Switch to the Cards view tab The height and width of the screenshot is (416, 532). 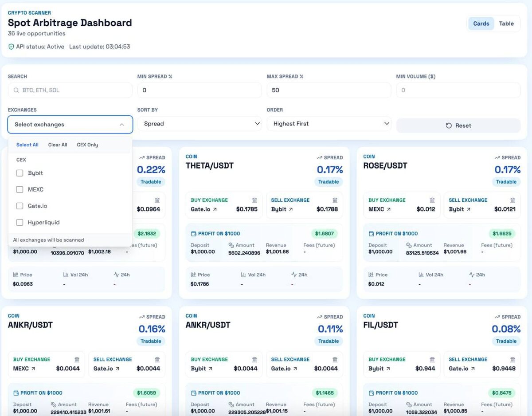tap(481, 24)
